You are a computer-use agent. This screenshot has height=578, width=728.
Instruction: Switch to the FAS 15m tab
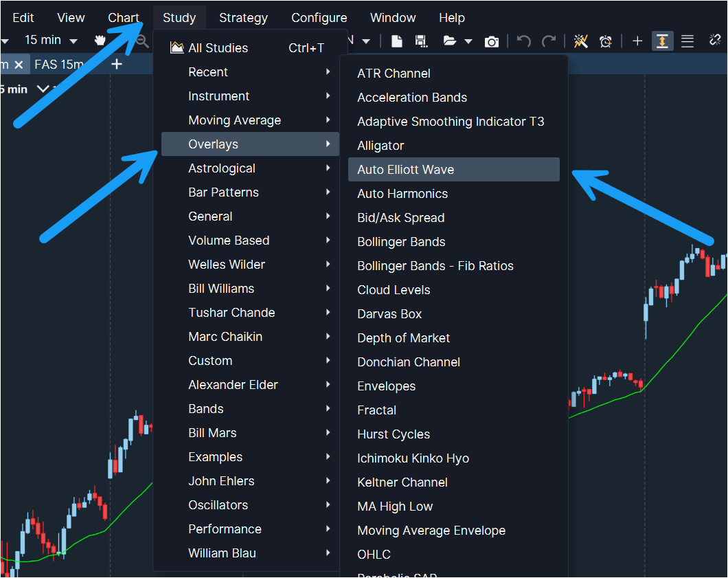59,65
